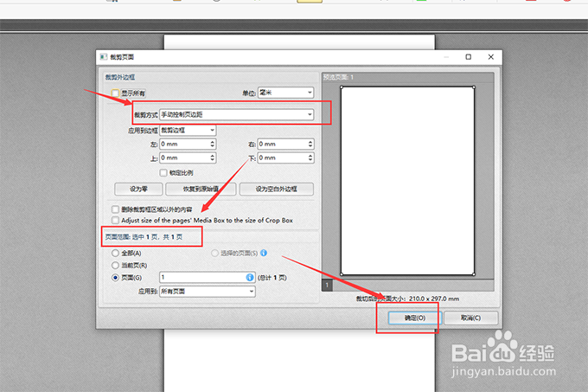The height and width of the screenshot is (392, 588).
Task: Open the 应用到边框 dropdown showing 裁剪边框
Action: point(188,130)
